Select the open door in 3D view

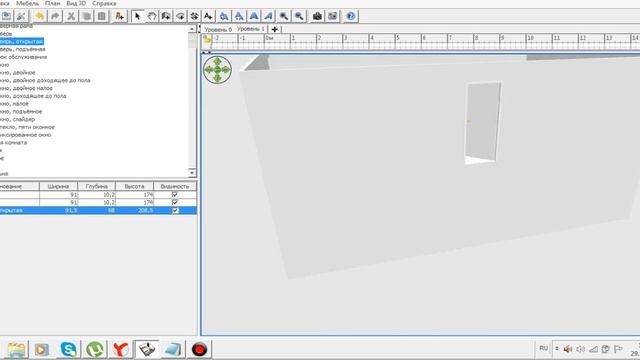(483, 122)
